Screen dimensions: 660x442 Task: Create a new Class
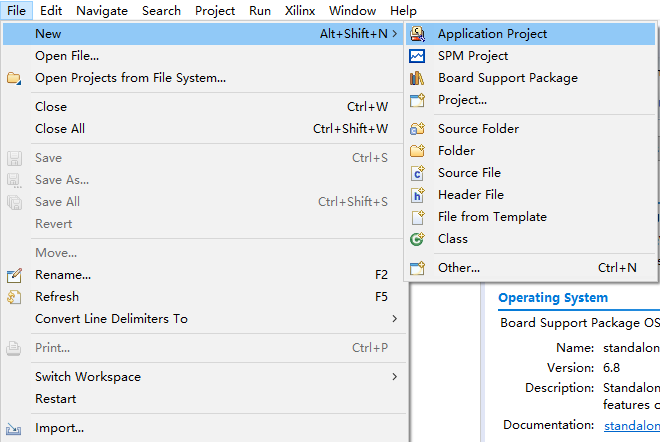coord(531,239)
